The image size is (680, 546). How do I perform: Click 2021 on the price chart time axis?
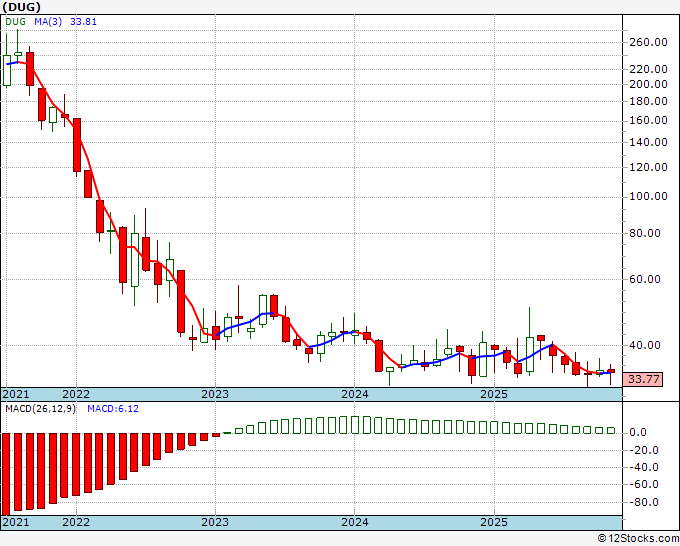click(x=16, y=394)
